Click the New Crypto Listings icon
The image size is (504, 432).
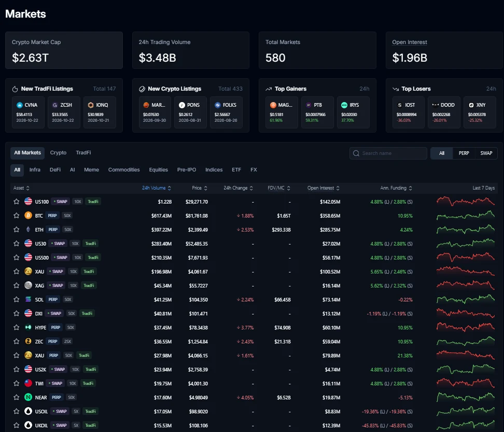142,89
